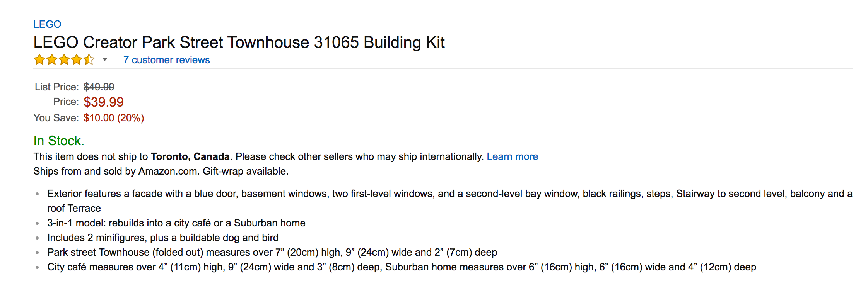
Task: Click the 3-in-1 model bullet point
Action: coord(176,223)
